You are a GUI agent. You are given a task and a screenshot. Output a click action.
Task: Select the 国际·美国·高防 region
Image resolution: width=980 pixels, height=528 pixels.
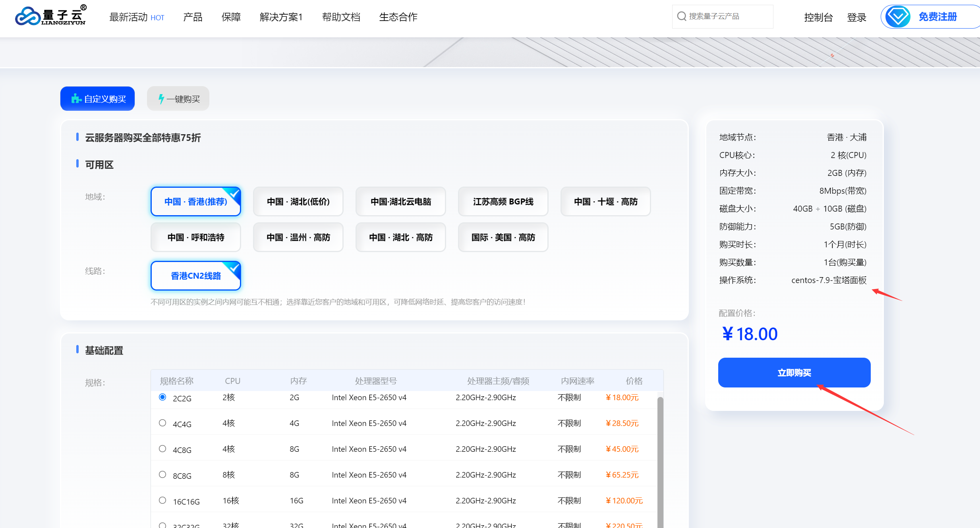503,237
